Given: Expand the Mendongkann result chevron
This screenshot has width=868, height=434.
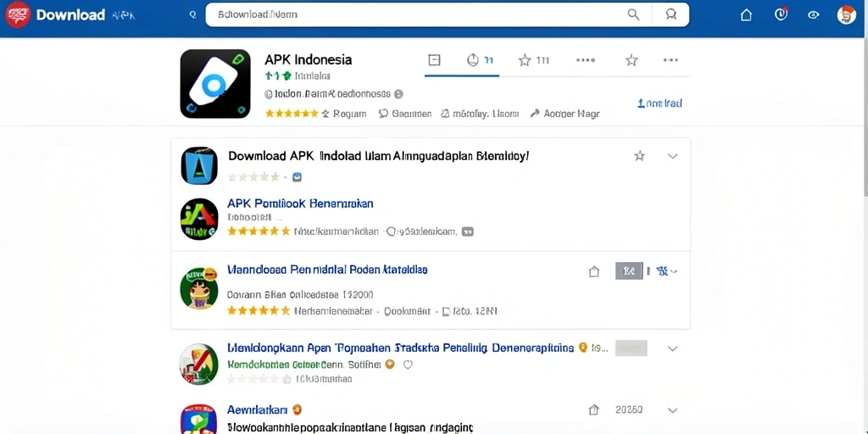Looking at the screenshot, I should pyautogui.click(x=672, y=348).
